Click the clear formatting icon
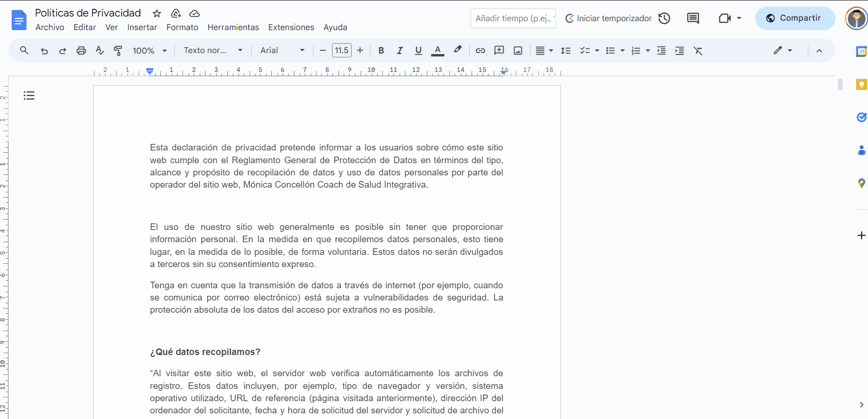Screen dimensions: 868x419 coord(698,51)
